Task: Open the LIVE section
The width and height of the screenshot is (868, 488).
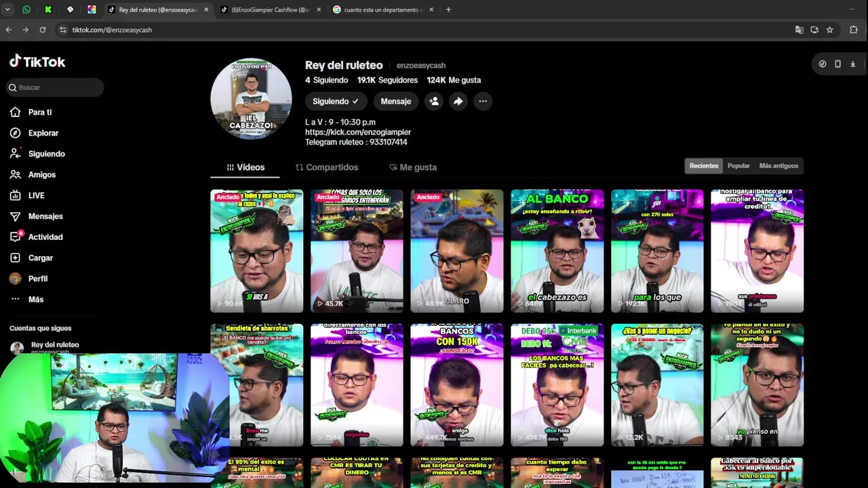Action: click(x=36, y=195)
